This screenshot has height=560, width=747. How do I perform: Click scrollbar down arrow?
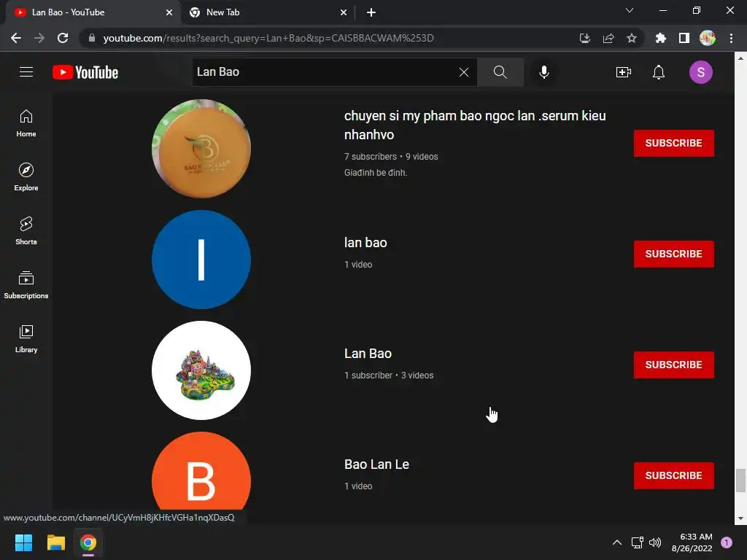pos(740,518)
